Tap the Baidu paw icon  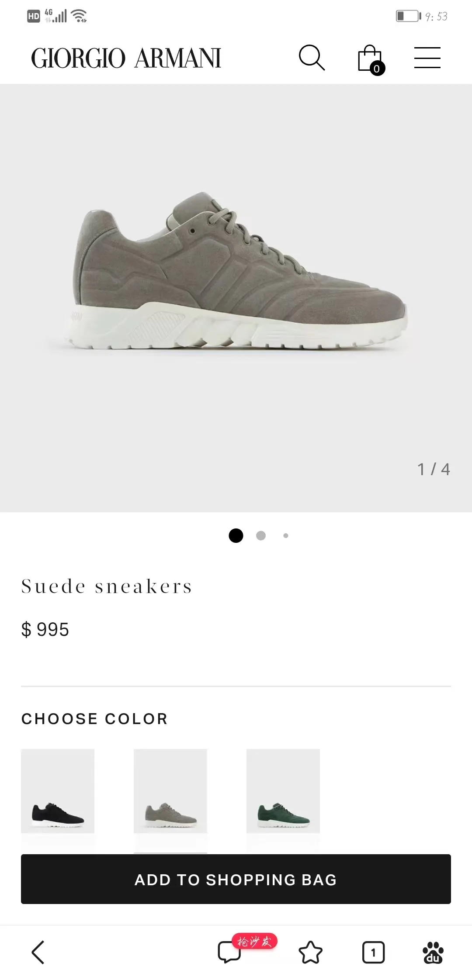tap(433, 952)
